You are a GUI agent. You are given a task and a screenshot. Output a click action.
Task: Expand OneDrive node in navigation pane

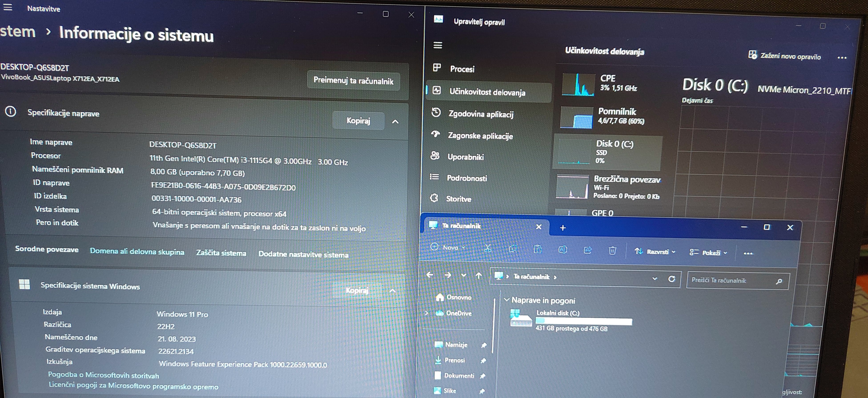427,313
